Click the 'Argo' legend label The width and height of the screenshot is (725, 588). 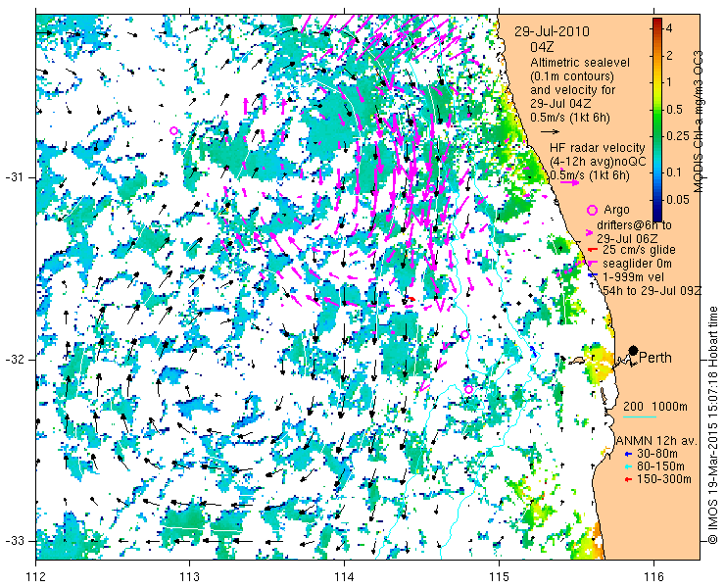click(x=616, y=210)
